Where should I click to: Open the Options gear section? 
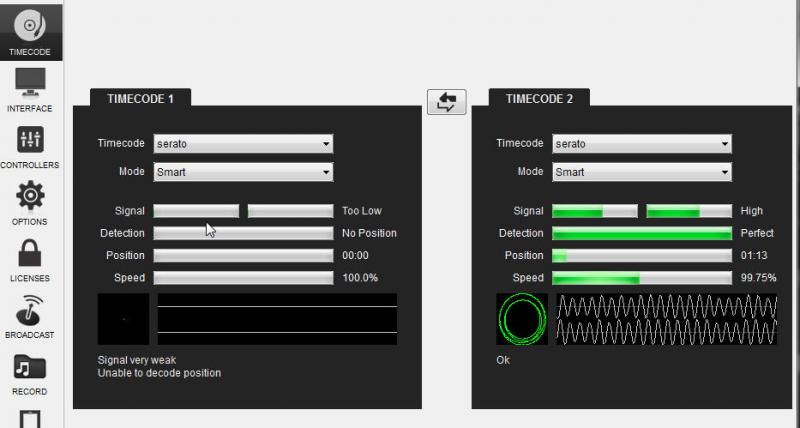(30, 203)
